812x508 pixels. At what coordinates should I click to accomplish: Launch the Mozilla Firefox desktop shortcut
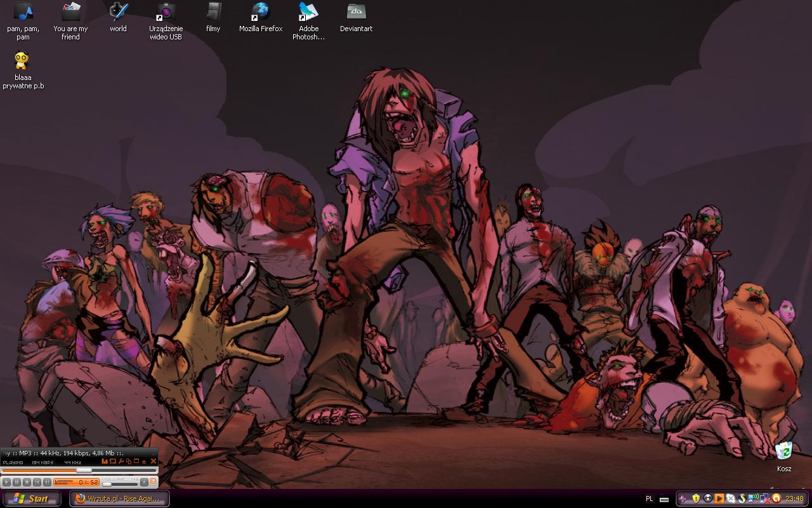pyautogui.click(x=261, y=17)
